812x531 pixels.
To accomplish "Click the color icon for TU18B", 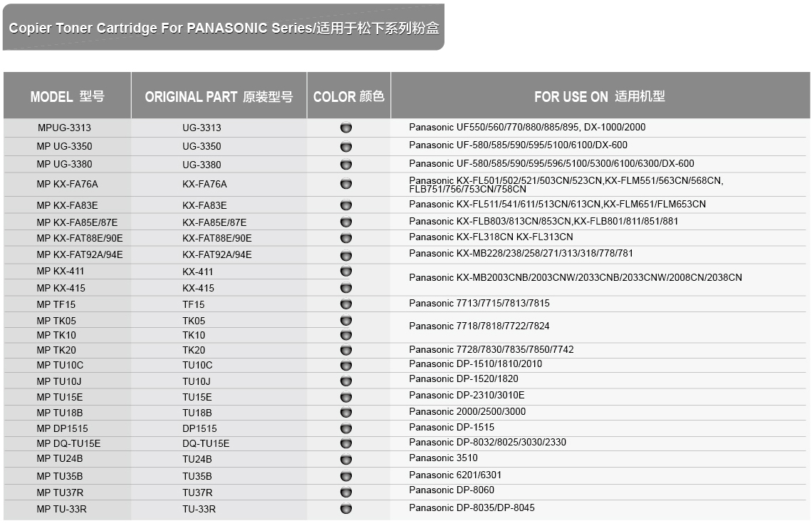I will (346, 413).
